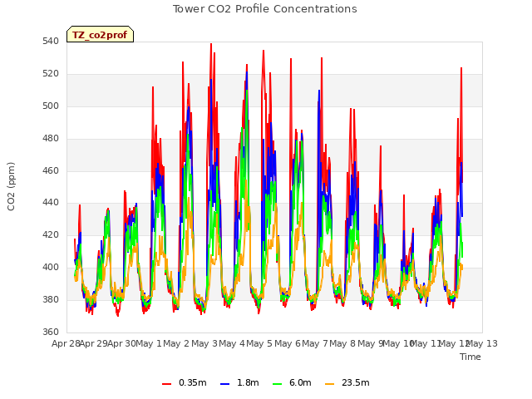Click the 360 y-axis tick label
Screen dimensions: 532x399
coord(51,332)
